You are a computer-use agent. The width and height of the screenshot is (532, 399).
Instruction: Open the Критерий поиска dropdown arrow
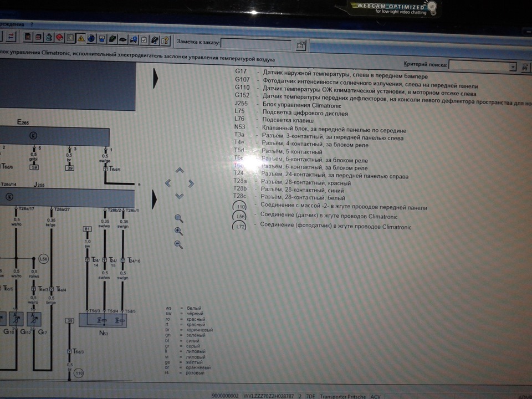tap(513, 67)
